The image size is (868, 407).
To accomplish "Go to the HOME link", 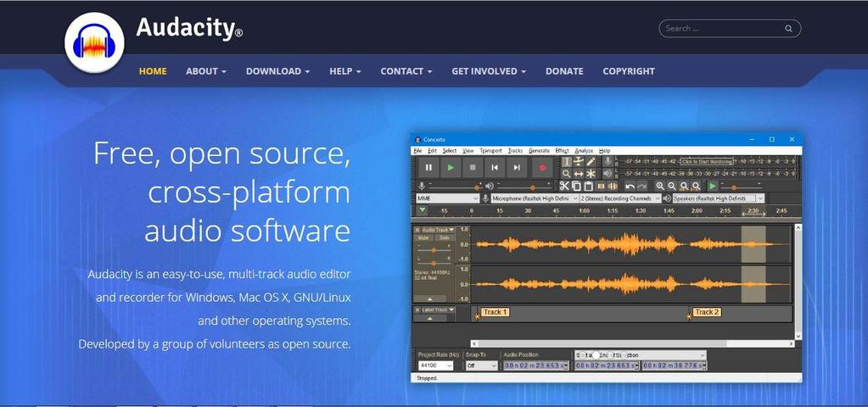I will pyautogui.click(x=153, y=71).
